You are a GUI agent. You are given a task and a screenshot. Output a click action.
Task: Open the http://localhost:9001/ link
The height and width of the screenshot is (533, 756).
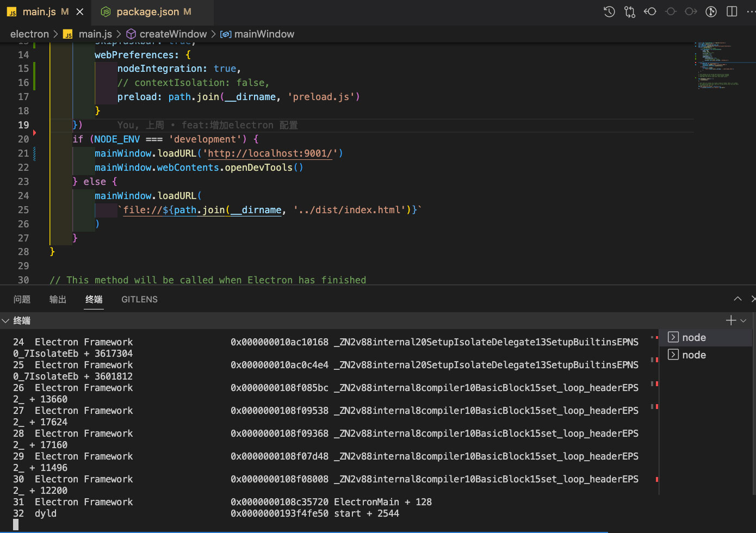(x=270, y=153)
